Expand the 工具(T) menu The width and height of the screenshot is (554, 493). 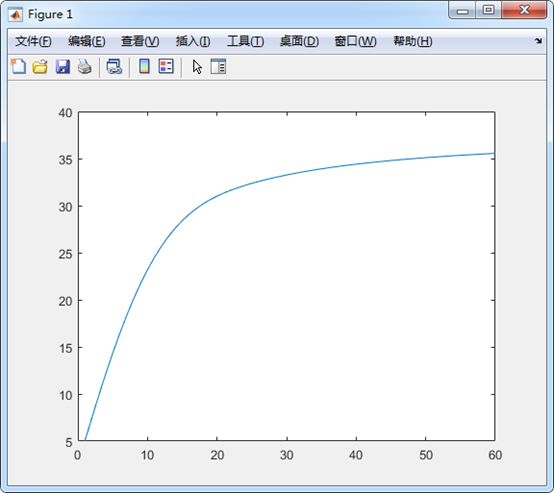245,41
